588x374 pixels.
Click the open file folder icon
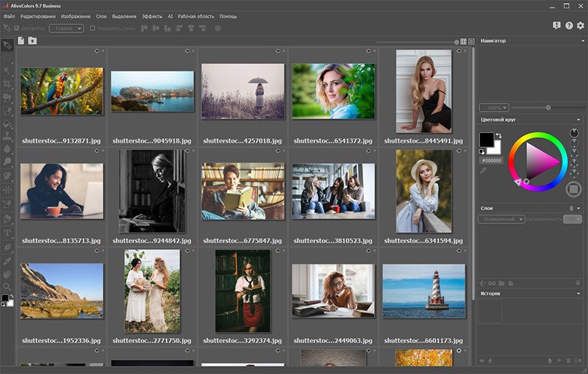tap(32, 40)
